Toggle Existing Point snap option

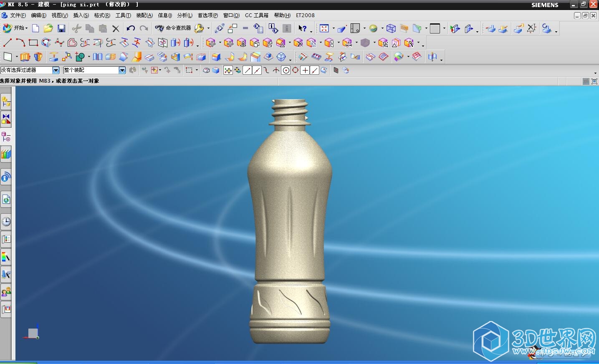pyautogui.click(x=305, y=71)
